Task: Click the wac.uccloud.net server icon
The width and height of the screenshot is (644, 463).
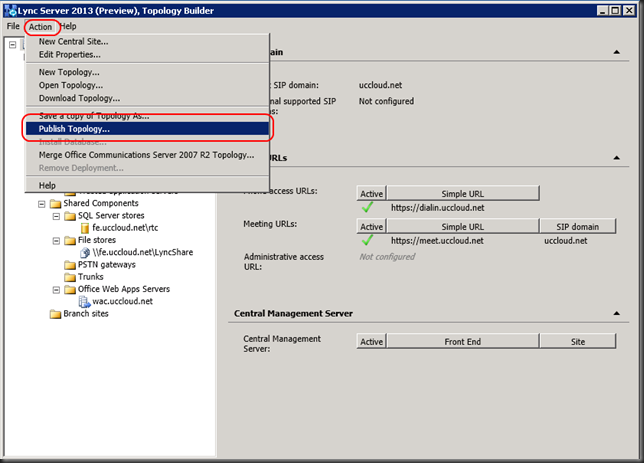Action: [x=85, y=302]
